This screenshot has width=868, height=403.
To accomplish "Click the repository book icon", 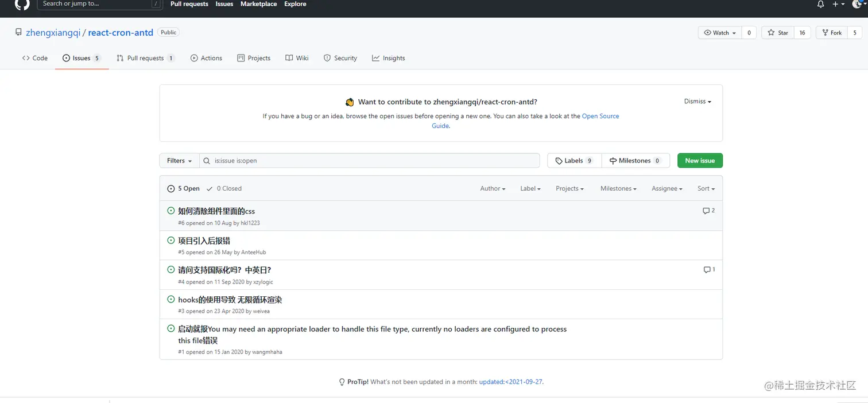I will [x=19, y=33].
